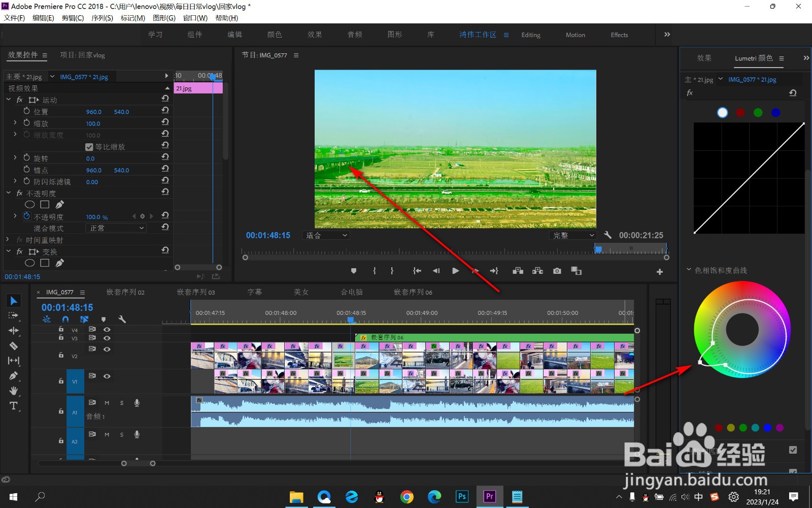This screenshot has width=812, height=508.
Task: Toggle the 等比缩放 uniform scale checkbox
Action: 89,147
